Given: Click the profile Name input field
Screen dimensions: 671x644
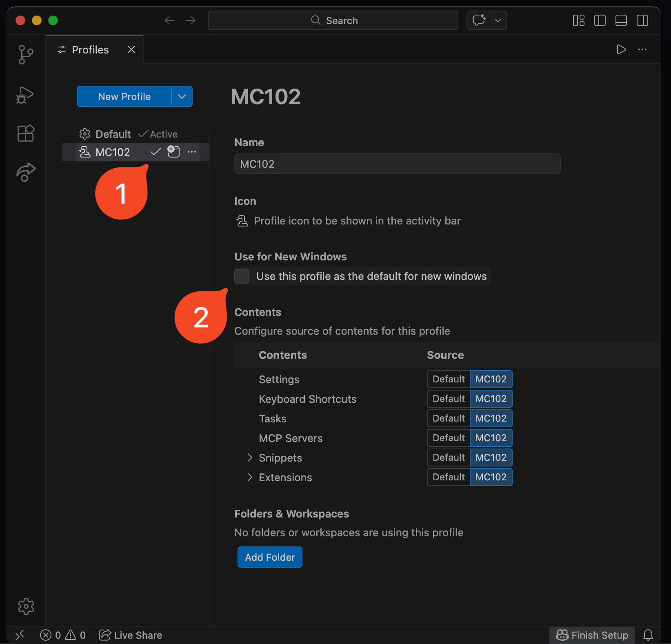Looking at the screenshot, I should point(397,164).
